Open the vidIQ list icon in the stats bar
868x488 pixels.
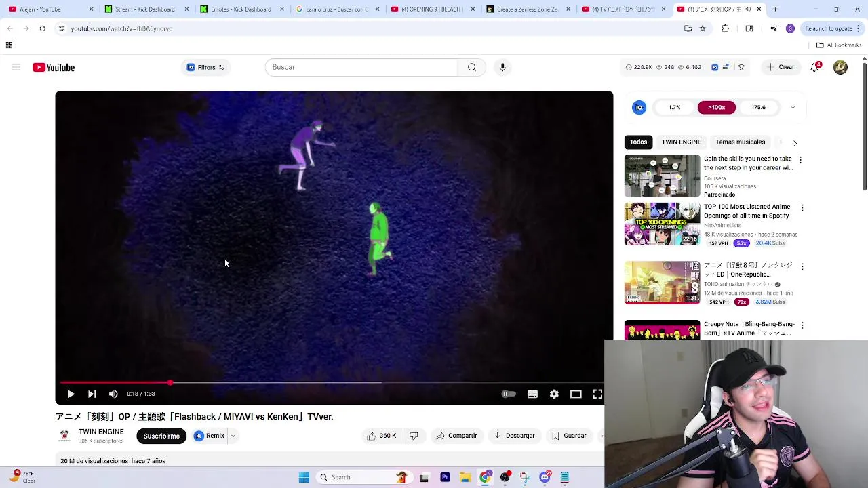[x=726, y=67]
